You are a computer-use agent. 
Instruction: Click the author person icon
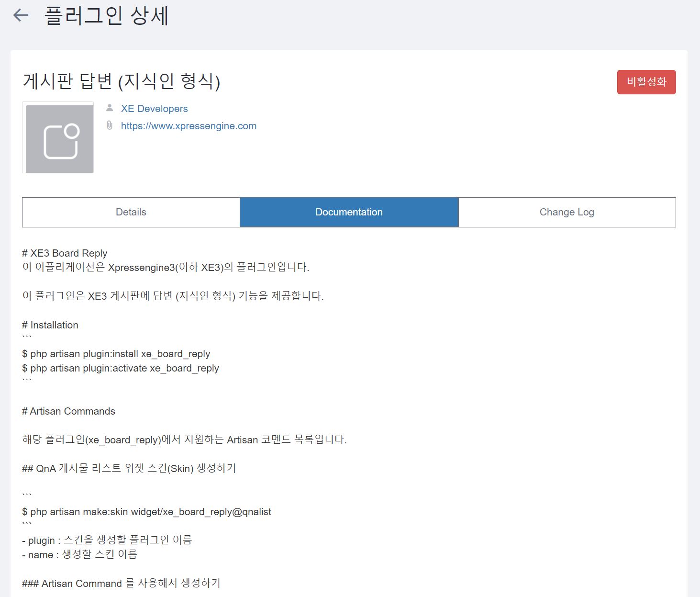(110, 108)
